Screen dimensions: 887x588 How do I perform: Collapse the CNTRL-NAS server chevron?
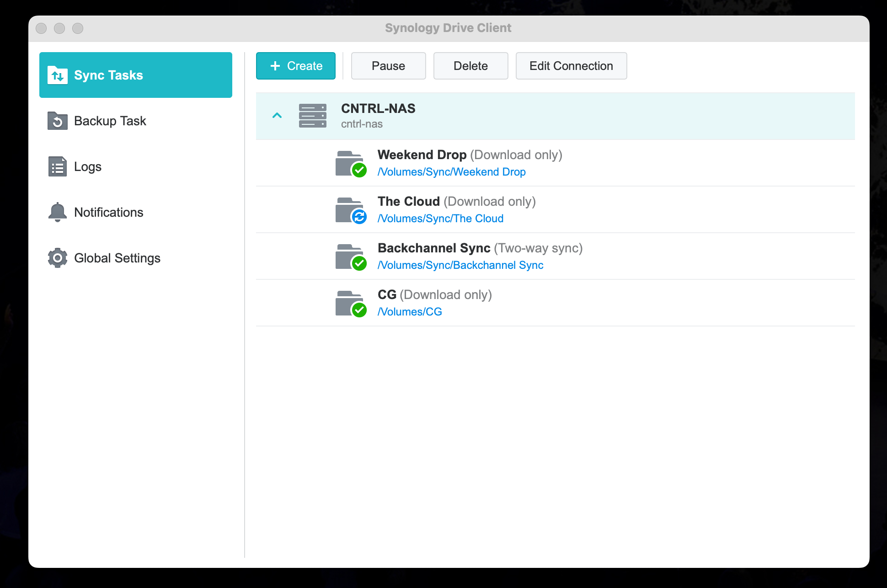(x=277, y=116)
